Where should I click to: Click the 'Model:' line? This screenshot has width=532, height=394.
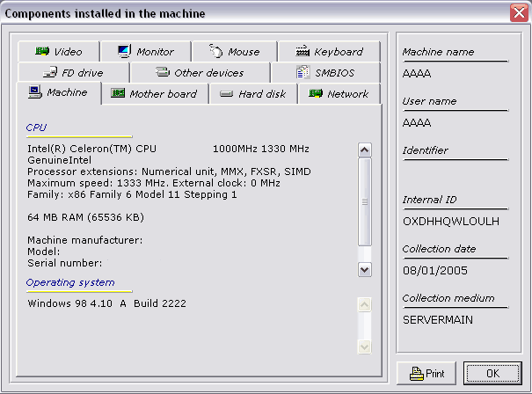click(44, 252)
